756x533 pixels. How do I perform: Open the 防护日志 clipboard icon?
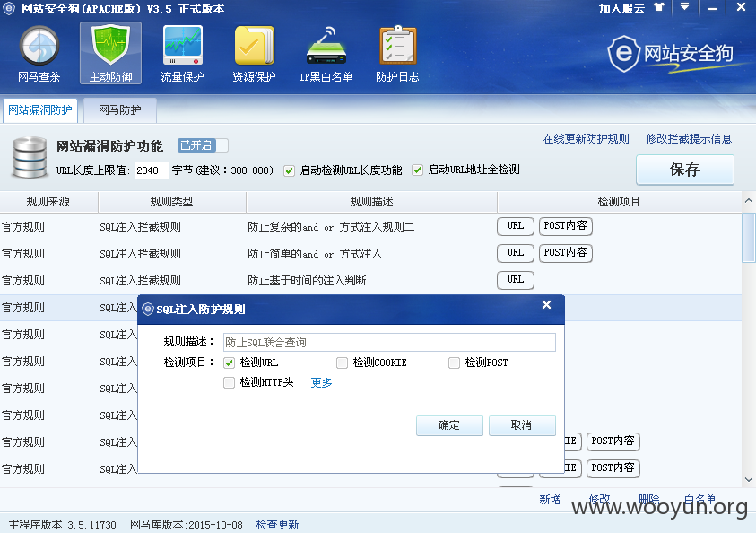[x=397, y=54]
